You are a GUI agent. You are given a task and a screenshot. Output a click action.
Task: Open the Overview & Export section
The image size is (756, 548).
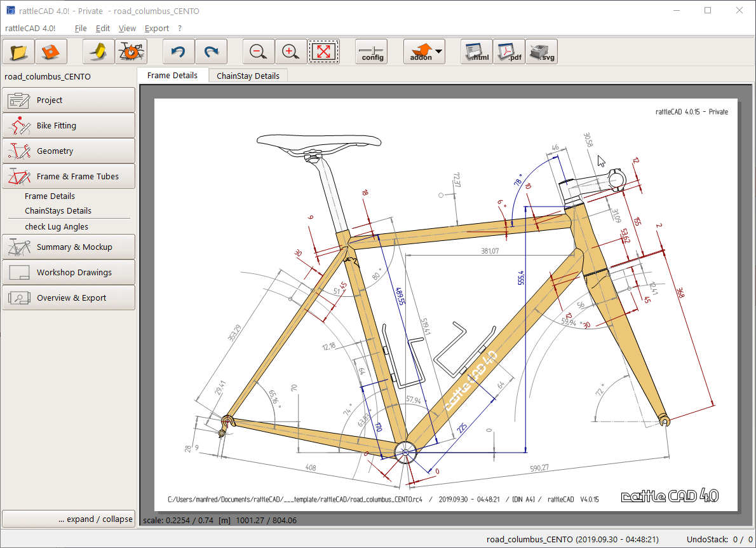[x=69, y=298]
